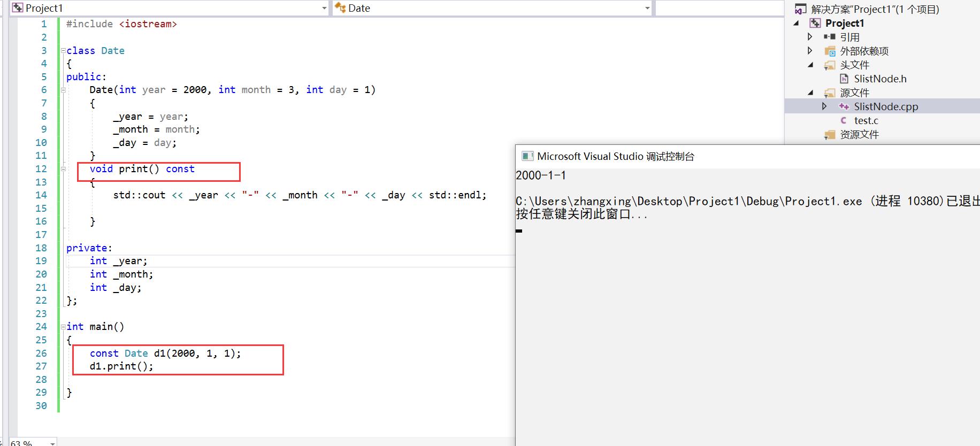Click the std::cout statement on line 14

click(x=300, y=195)
